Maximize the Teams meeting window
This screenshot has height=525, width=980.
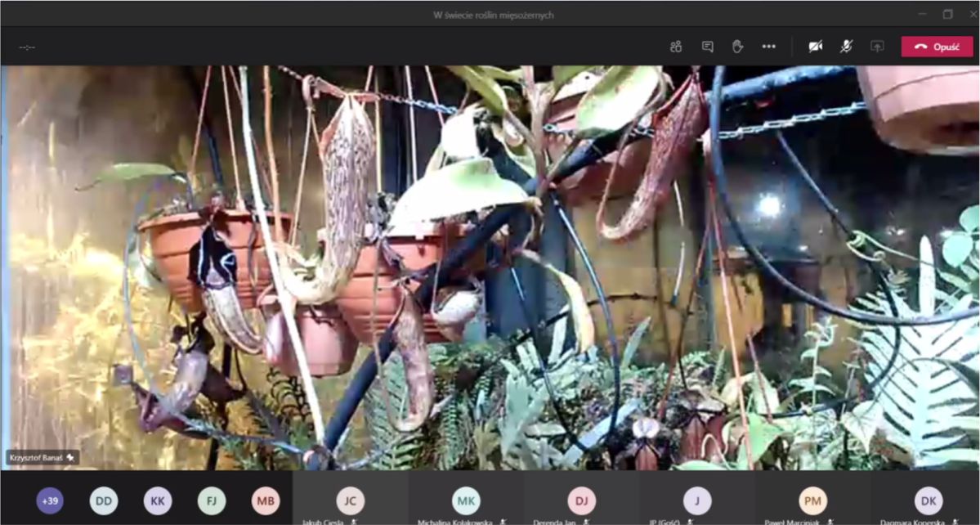947,14
